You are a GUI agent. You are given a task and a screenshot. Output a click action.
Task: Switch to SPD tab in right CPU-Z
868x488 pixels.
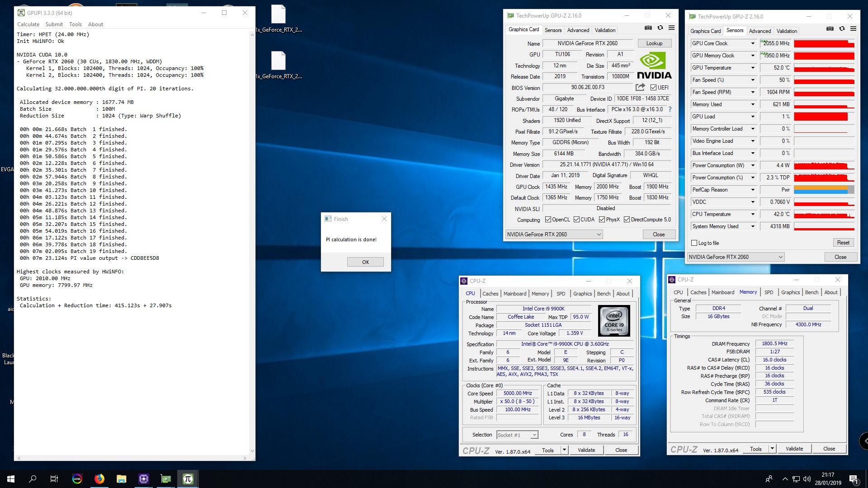coord(769,292)
